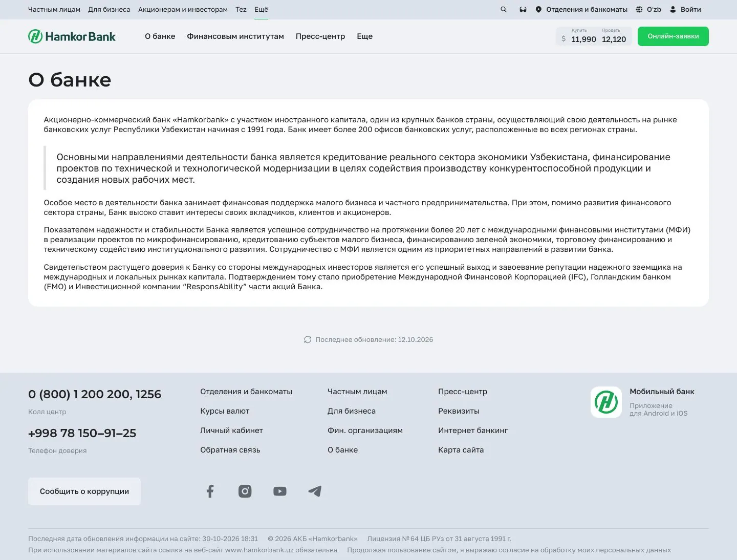Open the Акционерам и инвесторам section
The width and height of the screenshot is (737, 560).
click(183, 9)
